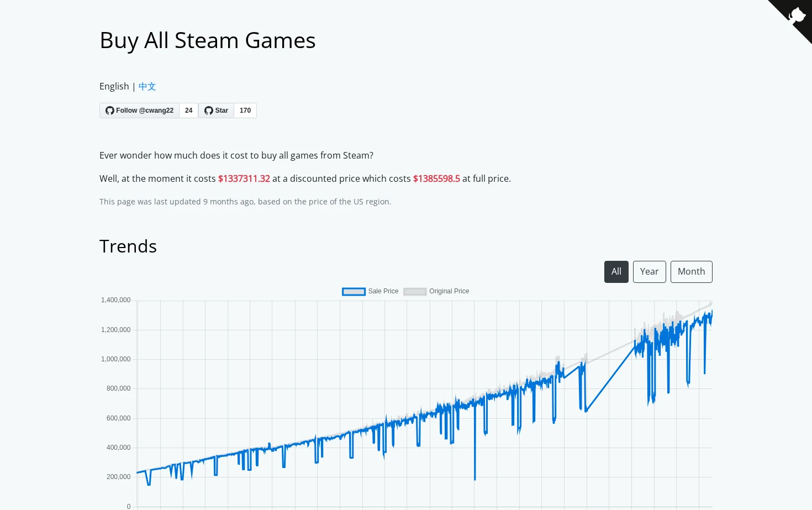Select the Month trends range button
The width and height of the screenshot is (812, 510).
[692, 272]
